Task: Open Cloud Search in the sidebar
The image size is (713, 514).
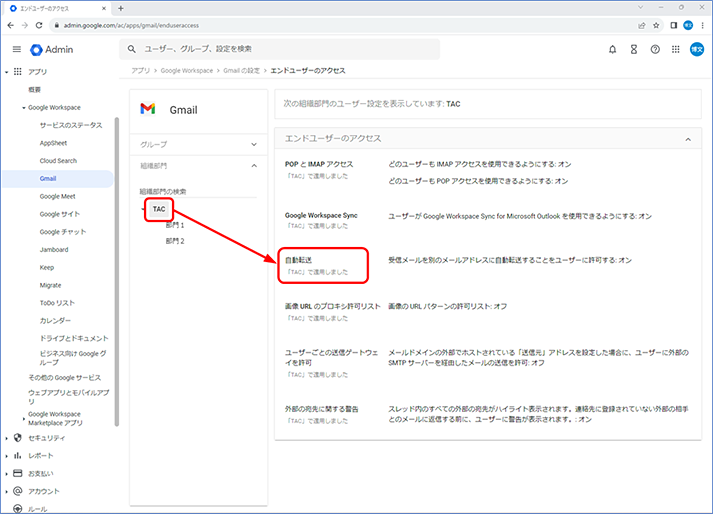Action: coord(58,161)
